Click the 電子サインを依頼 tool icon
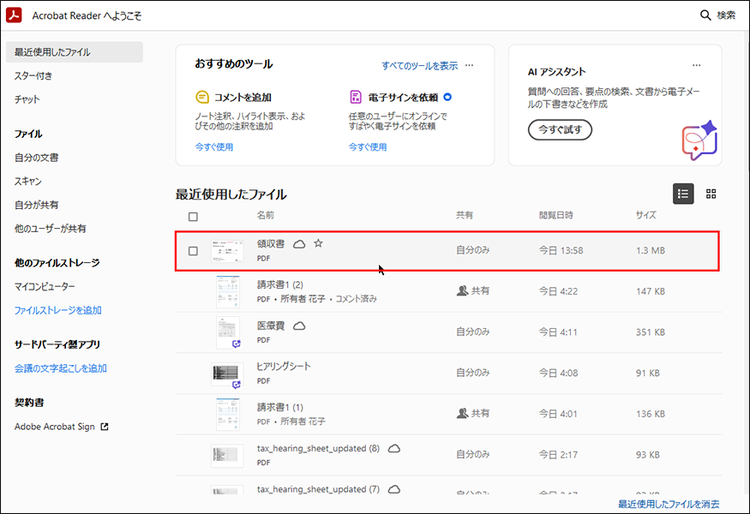The image size is (750, 514). click(x=355, y=97)
